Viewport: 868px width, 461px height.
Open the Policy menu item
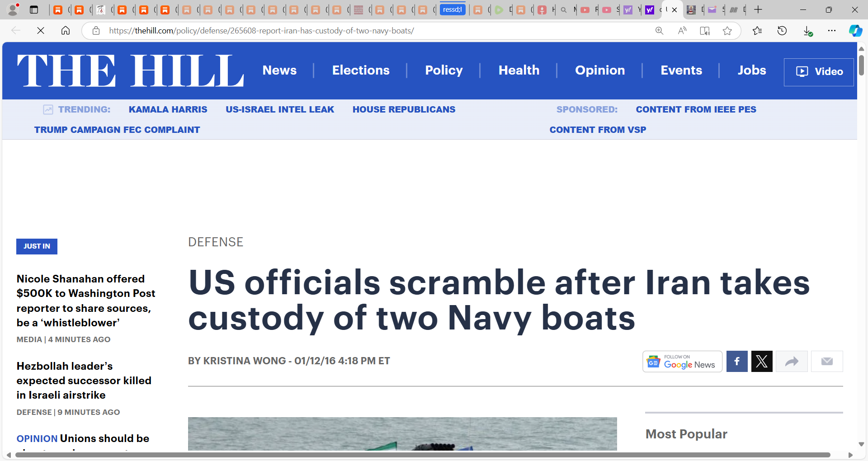(443, 70)
